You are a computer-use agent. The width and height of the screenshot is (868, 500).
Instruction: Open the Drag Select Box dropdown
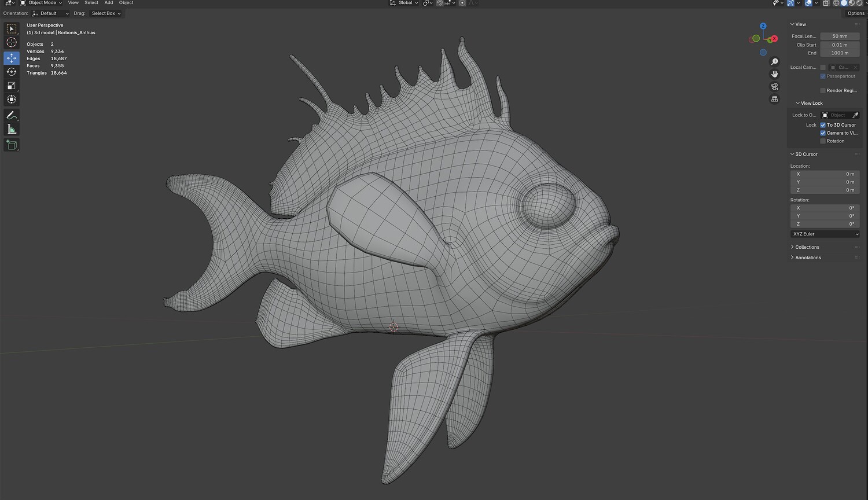[x=106, y=13]
